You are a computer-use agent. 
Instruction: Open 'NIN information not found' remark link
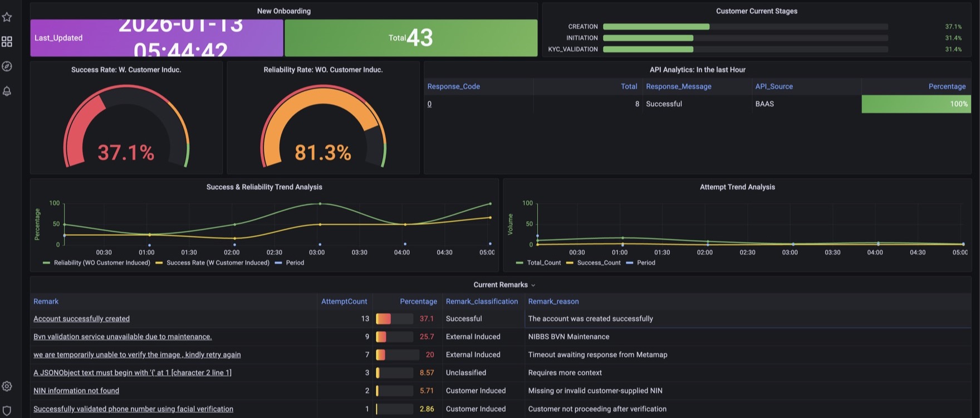coord(76,391)
